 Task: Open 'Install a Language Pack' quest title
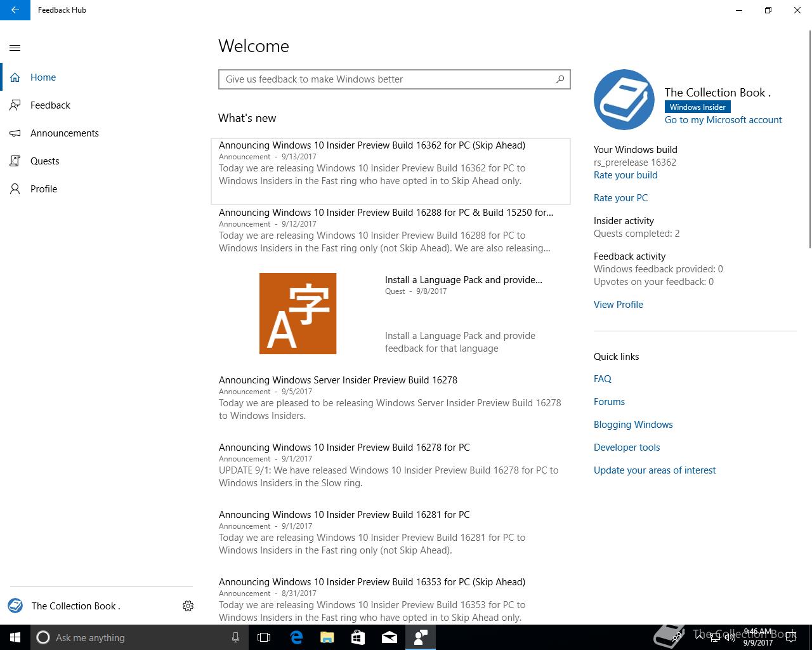[x=464, y=280]
